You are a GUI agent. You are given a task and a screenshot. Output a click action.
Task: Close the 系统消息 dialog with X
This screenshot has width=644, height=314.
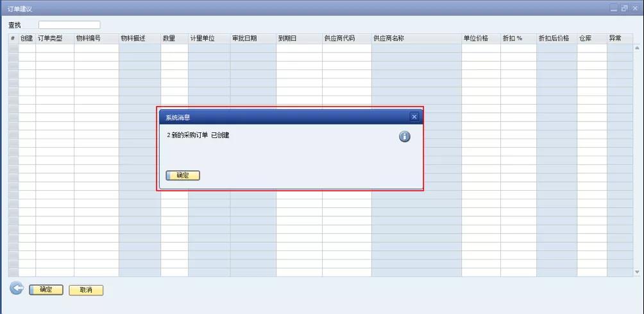(414, 117)
